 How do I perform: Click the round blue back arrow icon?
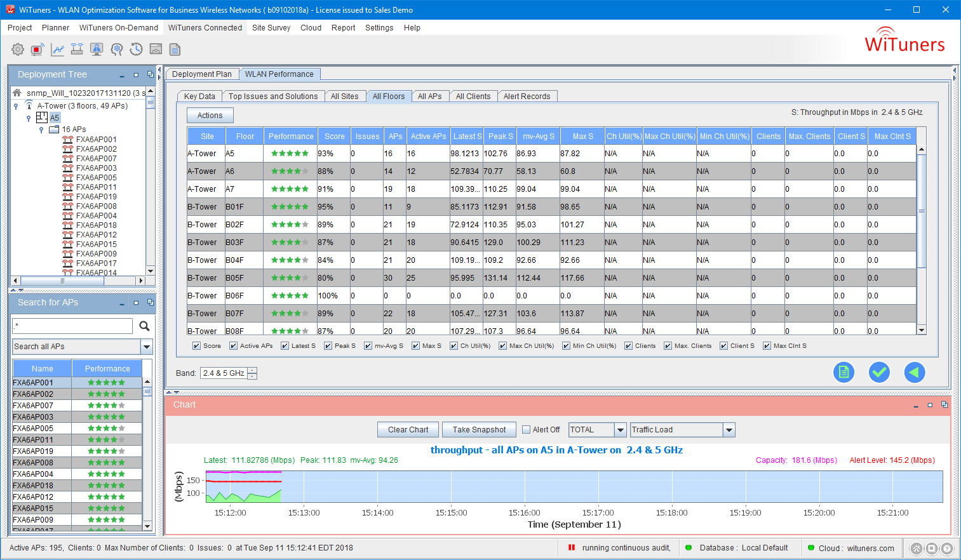(915, 373)
